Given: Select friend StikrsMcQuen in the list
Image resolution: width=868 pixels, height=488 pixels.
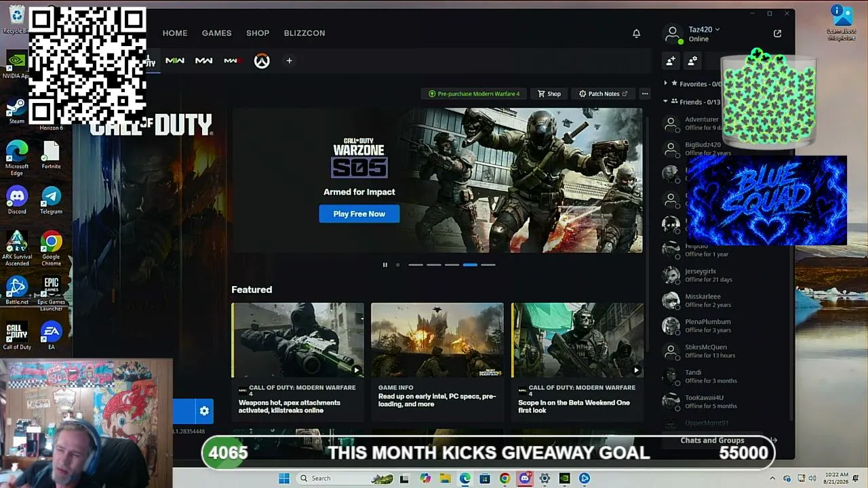Looking at the screenshot, I should click(724, 351).
